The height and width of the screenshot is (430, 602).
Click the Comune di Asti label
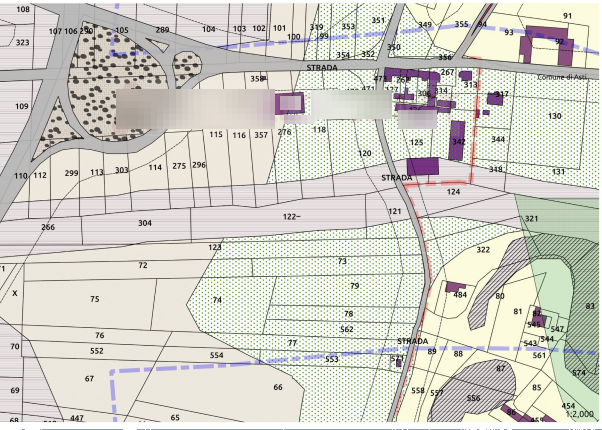tap(561, 77)
